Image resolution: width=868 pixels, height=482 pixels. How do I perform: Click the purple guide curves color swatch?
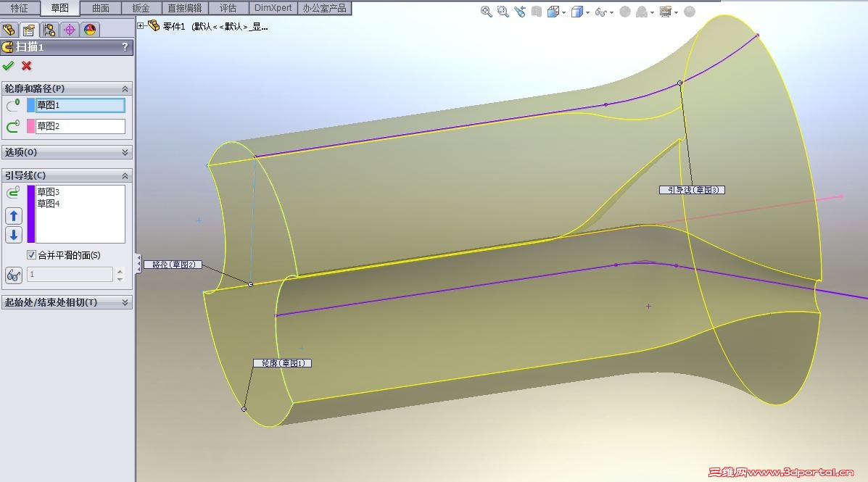(31, 214)
